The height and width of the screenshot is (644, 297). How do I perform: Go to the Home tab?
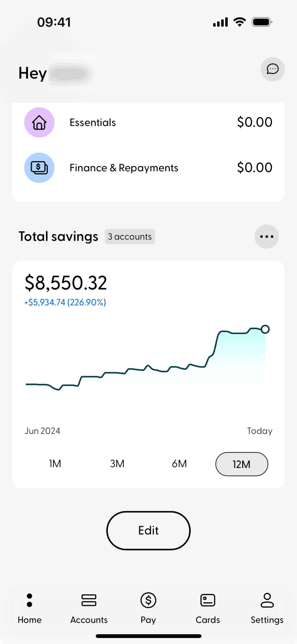[29, 608]
